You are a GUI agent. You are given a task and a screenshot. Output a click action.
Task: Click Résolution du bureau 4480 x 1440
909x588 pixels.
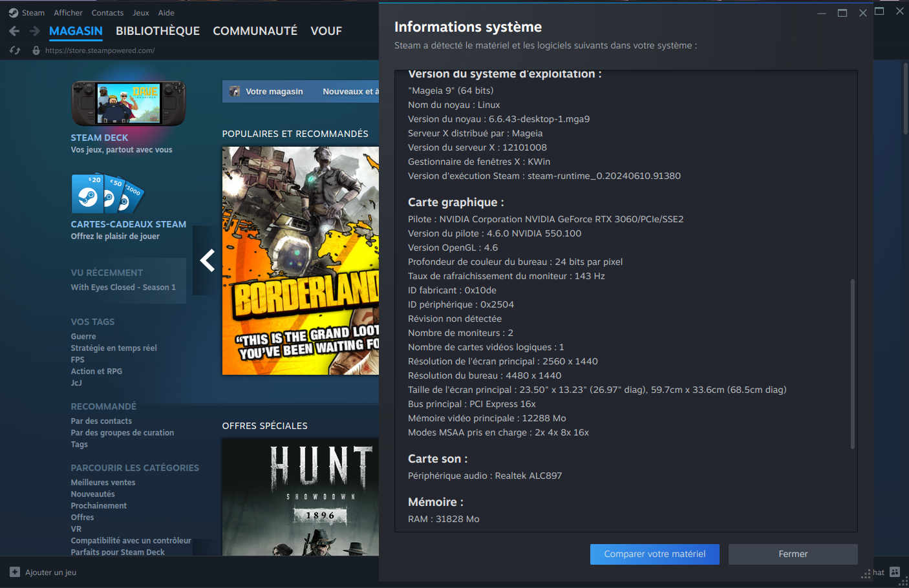(484, 375)
